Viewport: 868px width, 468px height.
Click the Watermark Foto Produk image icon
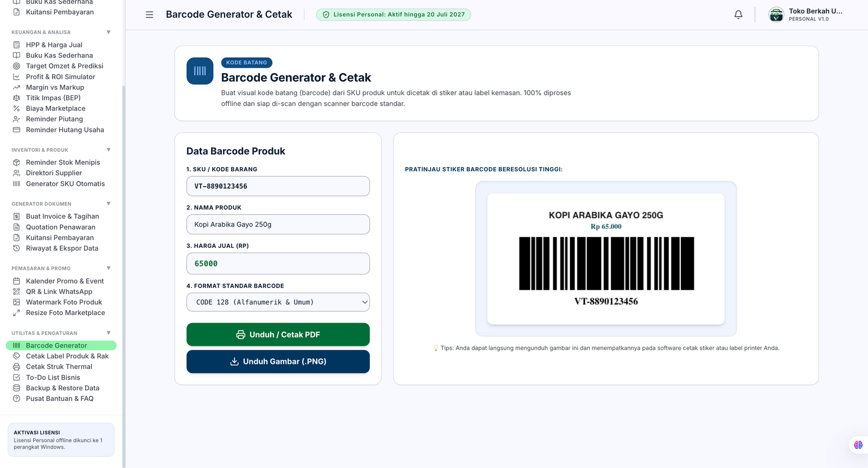pyautogui.click(x=16, y=302)
